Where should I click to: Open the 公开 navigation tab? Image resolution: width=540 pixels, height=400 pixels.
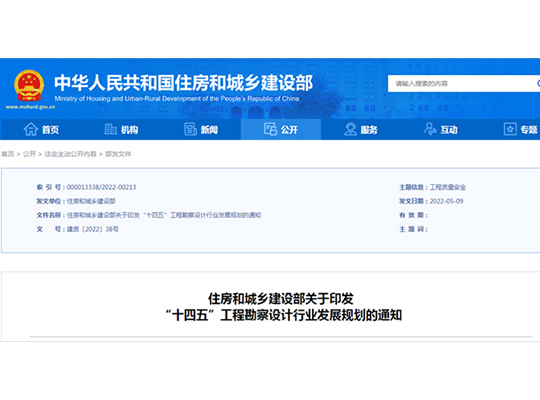coord(281,130)
